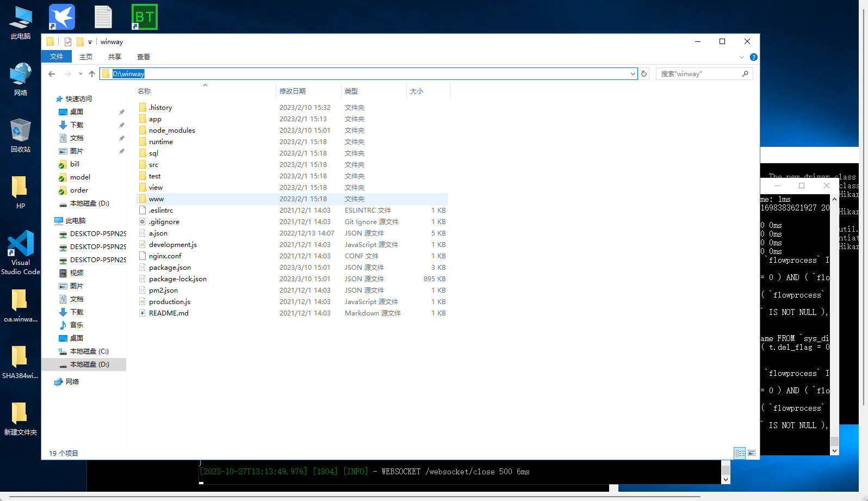Select 快速访问 in navigation pane
The height and width of the screenshot is (501, 868).
[x=79, y=99]
